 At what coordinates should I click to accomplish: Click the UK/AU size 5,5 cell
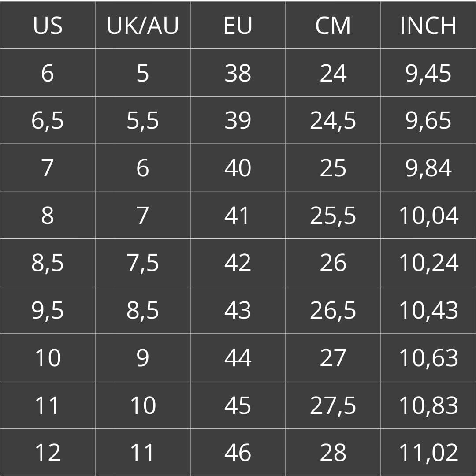coord(143,121)
